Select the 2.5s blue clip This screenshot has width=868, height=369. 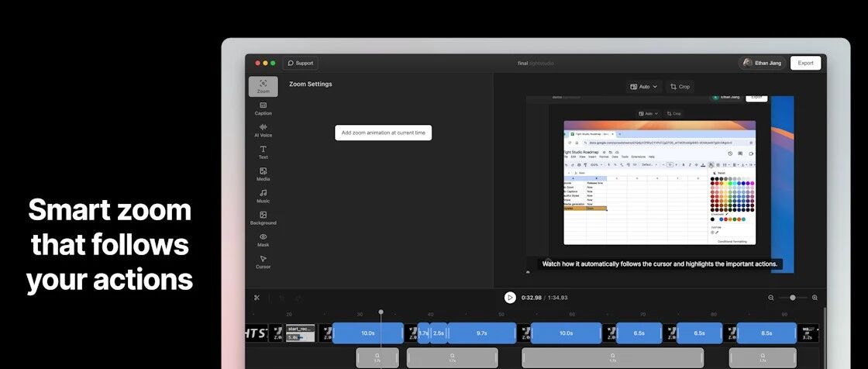(439, 333)
